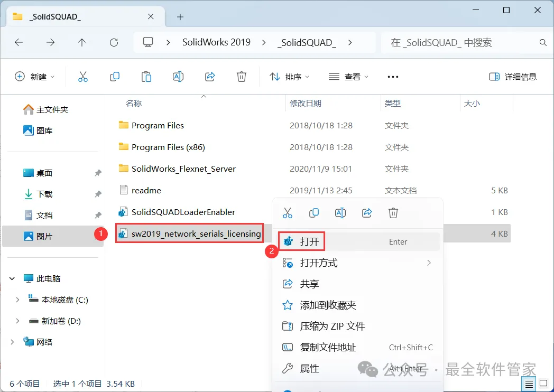Choose 打开 in the context menu
The width and height of the screenshot is (554, 392).
pyautogui.click(x=357, y=241)
